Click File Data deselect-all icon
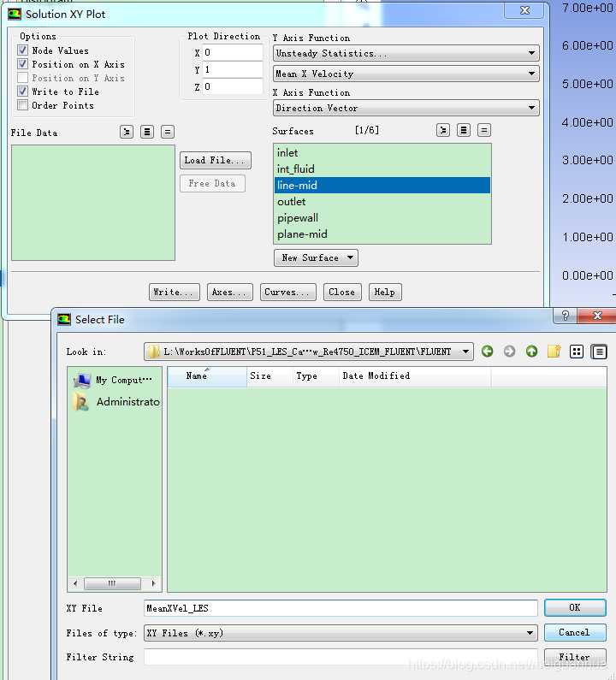Image resolution: width=616 pixels, height=680 pixels. 168,132
